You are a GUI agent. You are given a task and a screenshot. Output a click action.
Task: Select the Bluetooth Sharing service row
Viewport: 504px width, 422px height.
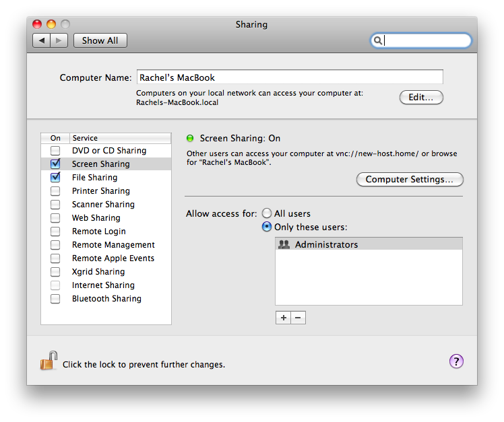[106, 299]
